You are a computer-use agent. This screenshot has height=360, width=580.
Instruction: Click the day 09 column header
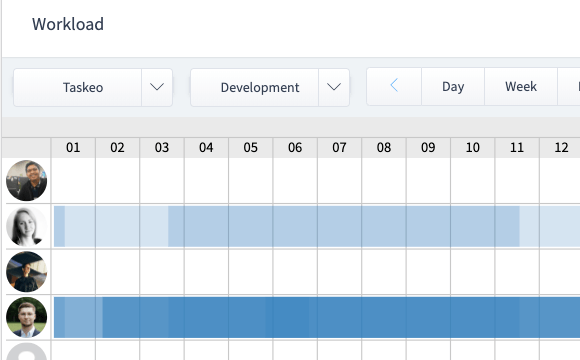click(428, 148)
